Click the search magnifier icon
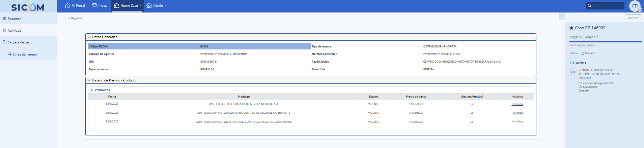The image size is (644, 148). click(x=590, y=6)
